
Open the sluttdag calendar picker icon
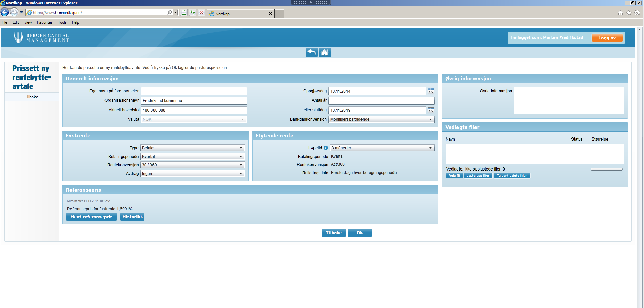pos(431,110)
